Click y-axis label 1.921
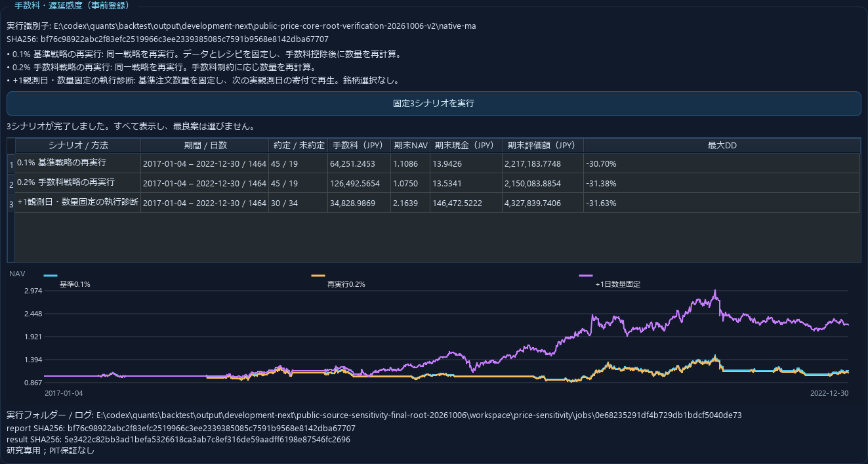The height and width of the screenshot is (464, 868). click(x=33, y=337)
